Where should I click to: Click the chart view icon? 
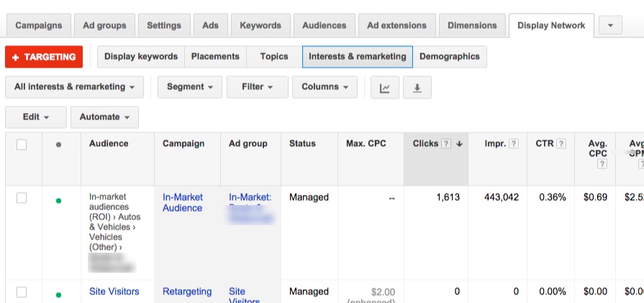385,88
